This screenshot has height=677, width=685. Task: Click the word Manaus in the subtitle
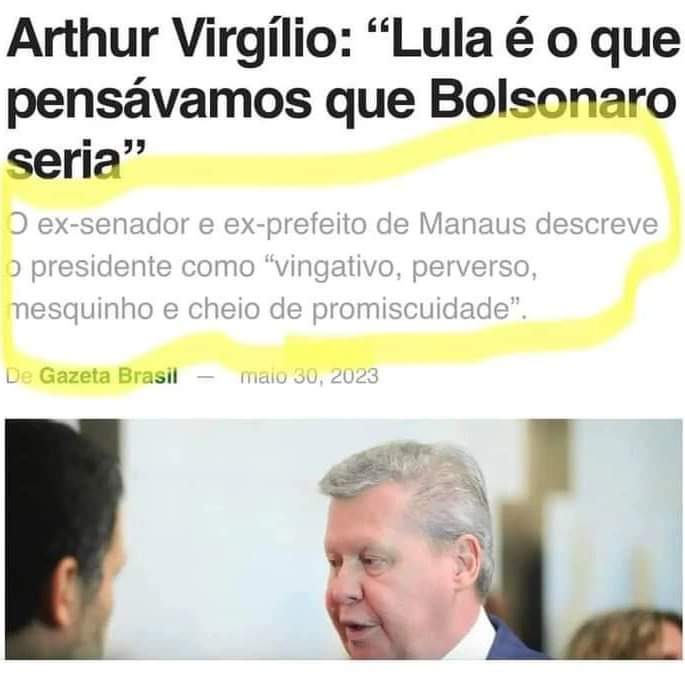click(472, 224)
